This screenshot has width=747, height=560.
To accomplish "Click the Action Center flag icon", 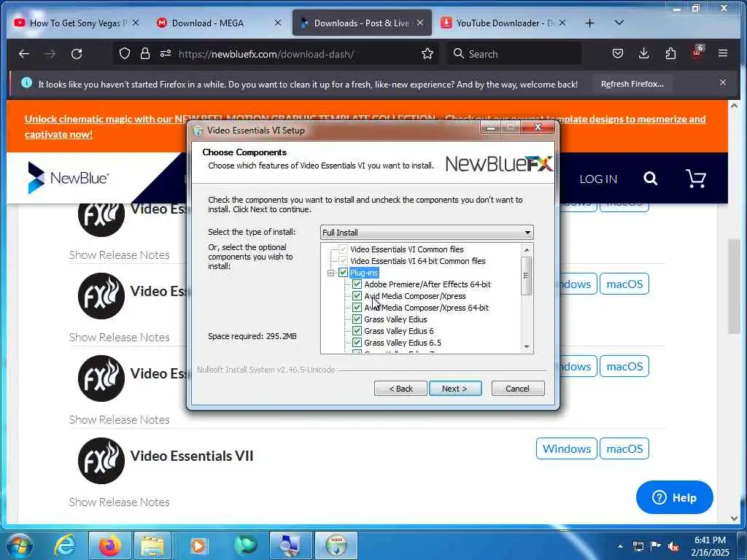I will pos(656,546).
